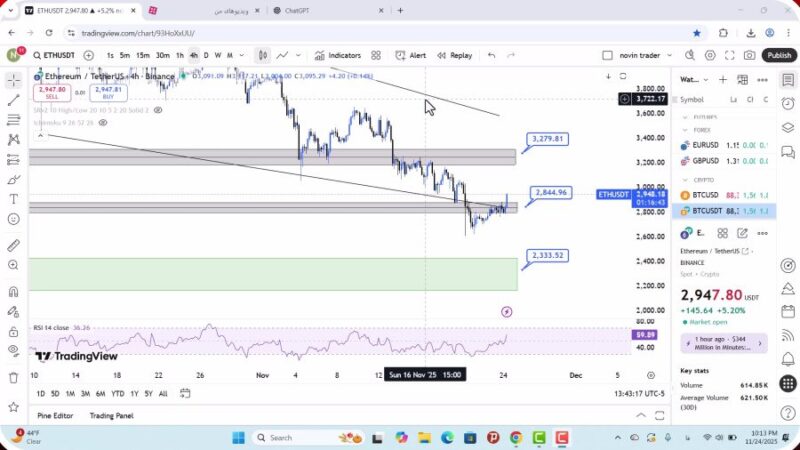This screenshot has width=800, height=450.
Task: Select the Ruler measure tool
Action: (13, 245)
